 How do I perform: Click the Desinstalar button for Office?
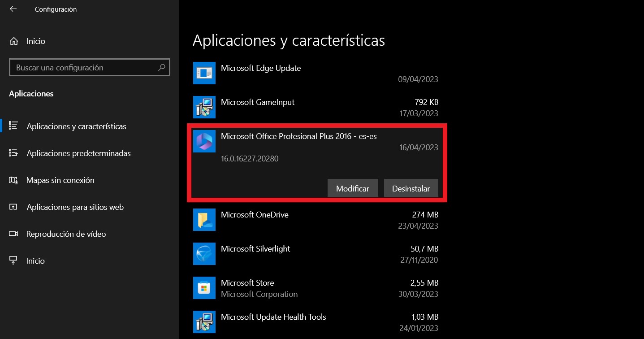point(411,188)
